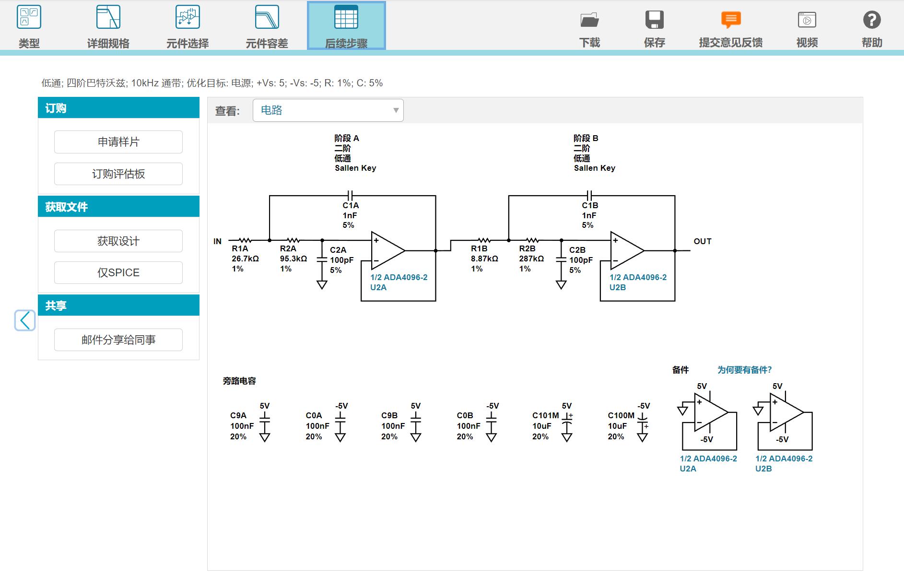Open 提交意见反馈 feedback chat icon
This screenshot has height=588, width=904.
click(x=730, y=20)
